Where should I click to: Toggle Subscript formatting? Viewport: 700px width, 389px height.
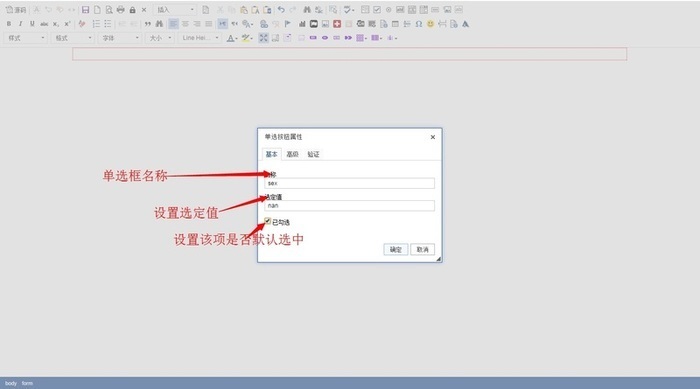pyautogui.click(x=55, y=24)
